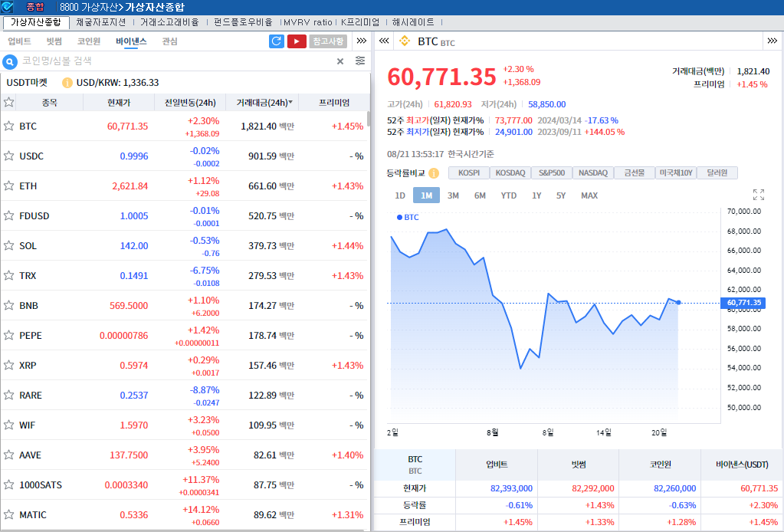Click the info icon beside 등락률비교

click(x=434, y=173)
